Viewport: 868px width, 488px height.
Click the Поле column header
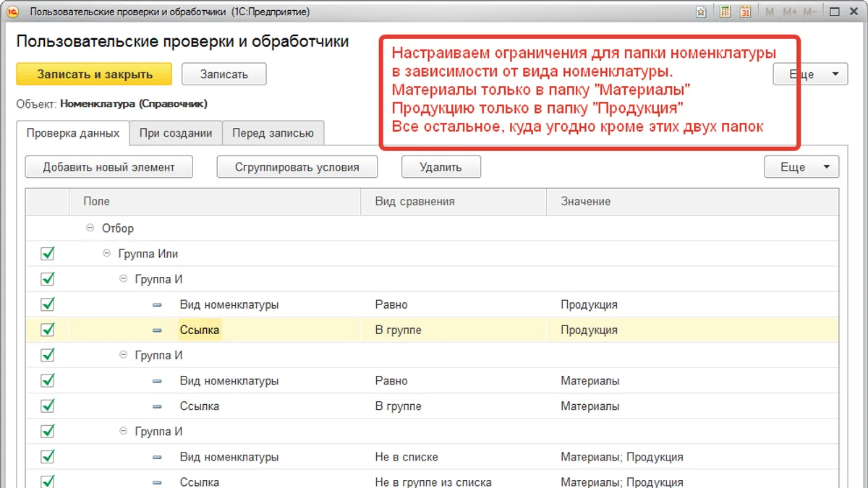pyautogui.click(x=215, y=202)
